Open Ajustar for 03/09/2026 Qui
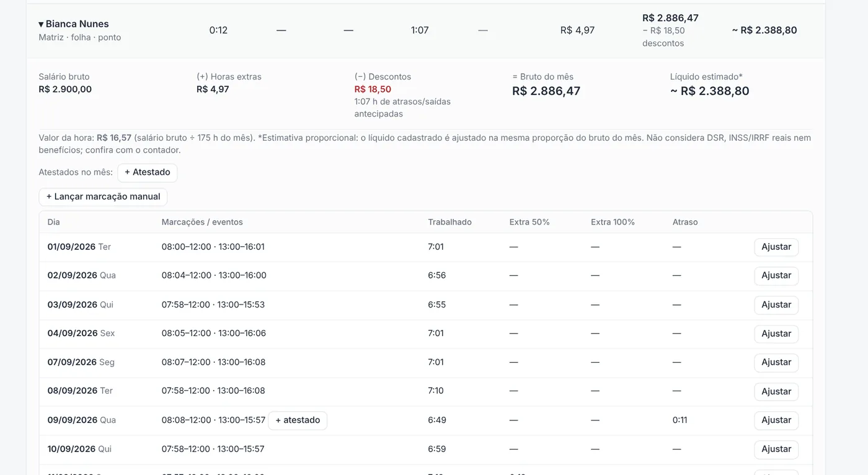 click(776, 305)
